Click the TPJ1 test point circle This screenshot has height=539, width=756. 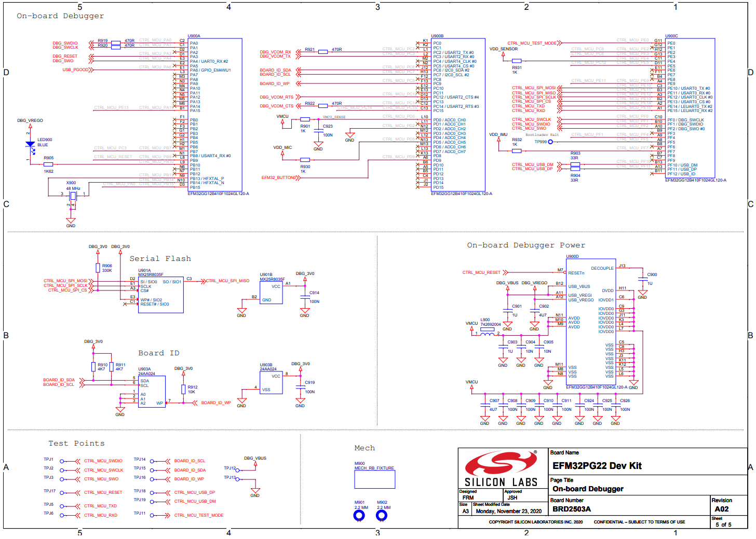point(62,461)
